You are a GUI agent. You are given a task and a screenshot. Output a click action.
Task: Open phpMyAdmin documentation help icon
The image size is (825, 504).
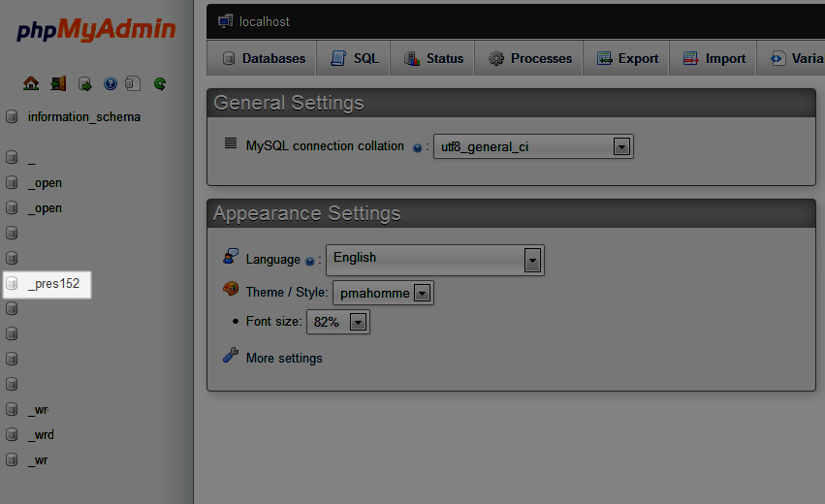point(110,84)
